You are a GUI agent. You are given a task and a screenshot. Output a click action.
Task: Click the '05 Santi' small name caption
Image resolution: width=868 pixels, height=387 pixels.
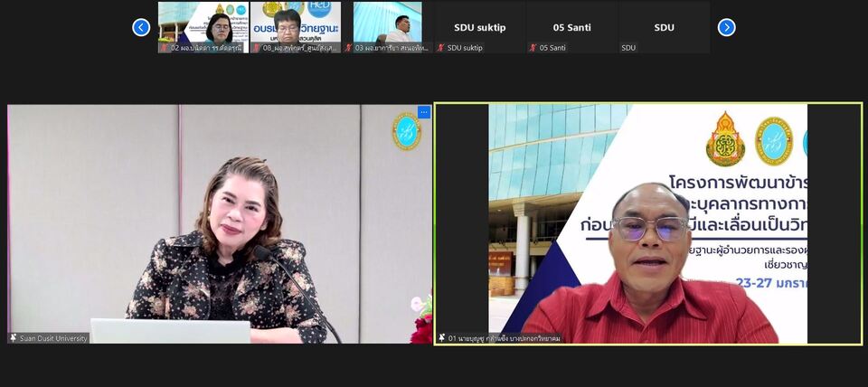(552, 48)
